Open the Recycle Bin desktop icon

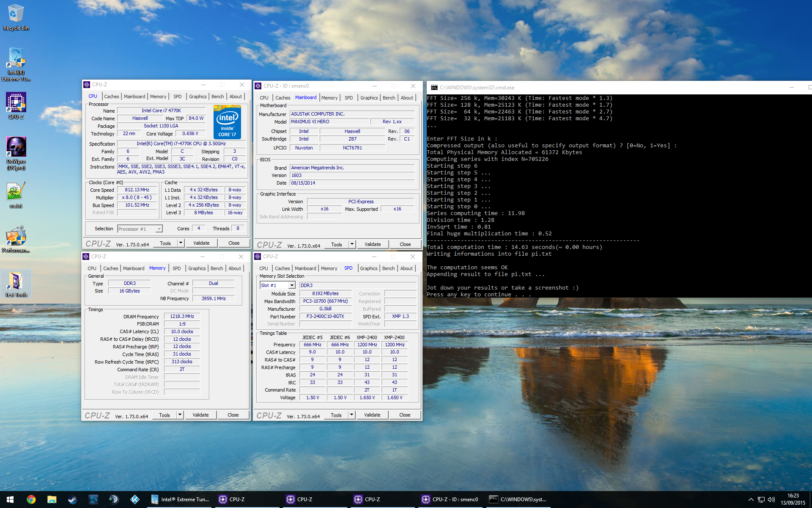tap(16, 17)
